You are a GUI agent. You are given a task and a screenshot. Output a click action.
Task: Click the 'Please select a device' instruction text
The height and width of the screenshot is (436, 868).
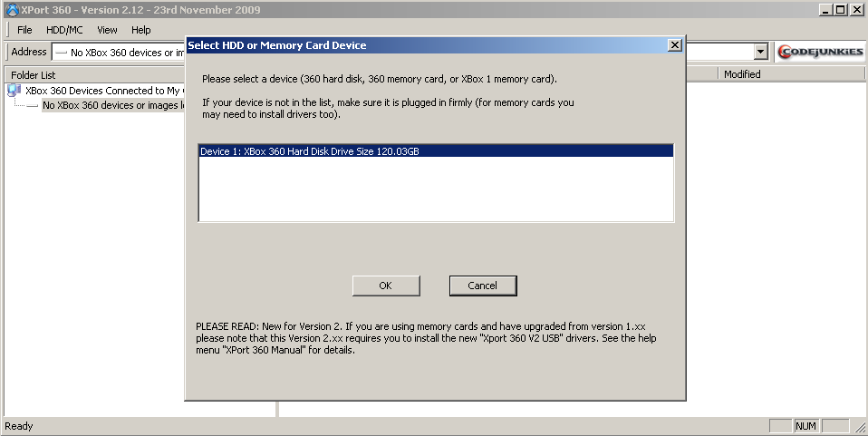(380, 79)
